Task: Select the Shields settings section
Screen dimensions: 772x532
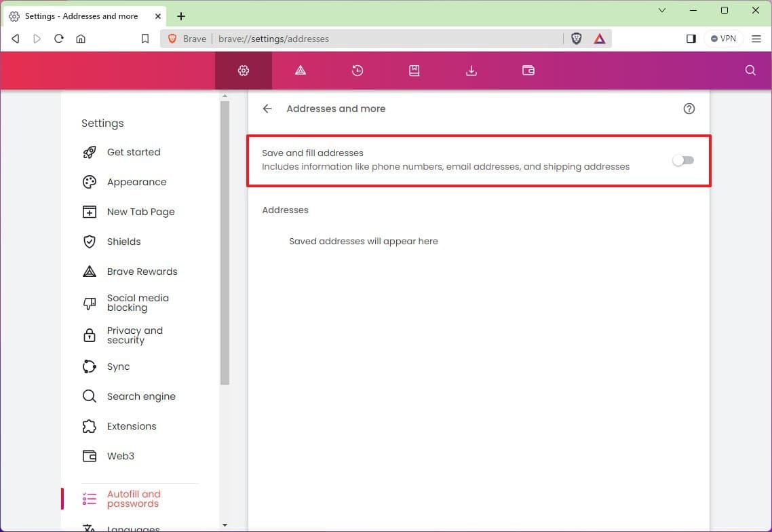Action: [123, 242]
